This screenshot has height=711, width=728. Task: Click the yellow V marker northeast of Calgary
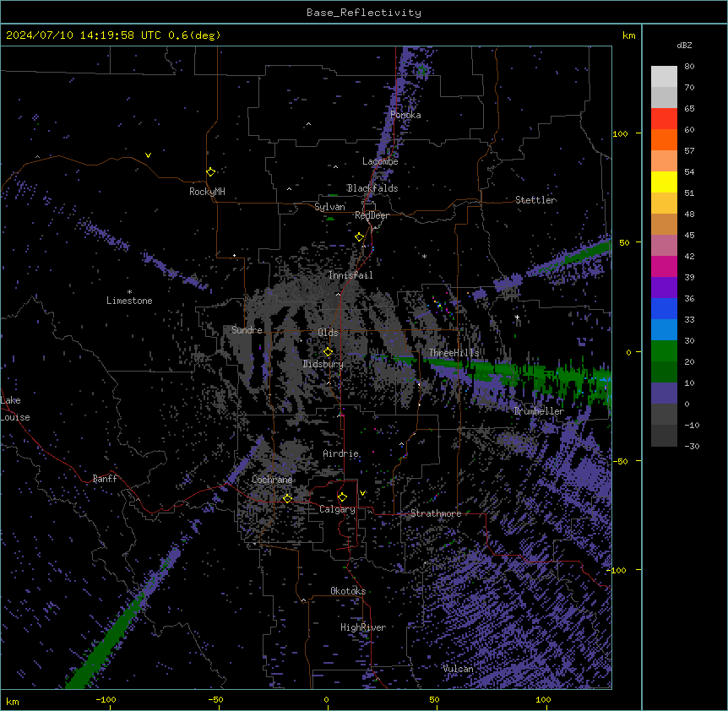pos(362,493)
